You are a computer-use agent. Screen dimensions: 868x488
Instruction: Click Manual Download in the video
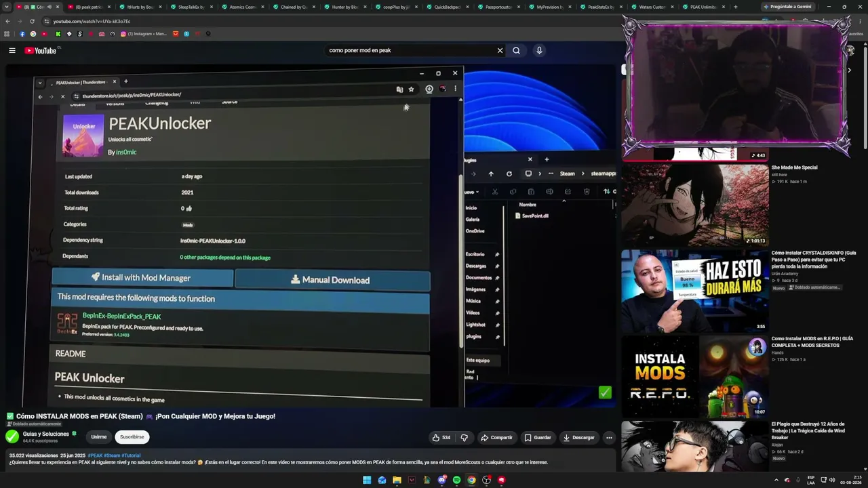point(332,280)
